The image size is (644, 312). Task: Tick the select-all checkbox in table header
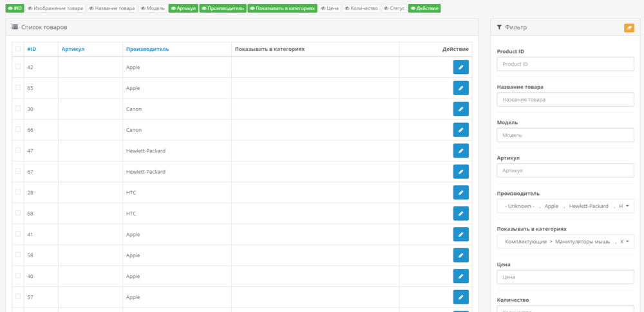tap(18, 49)
